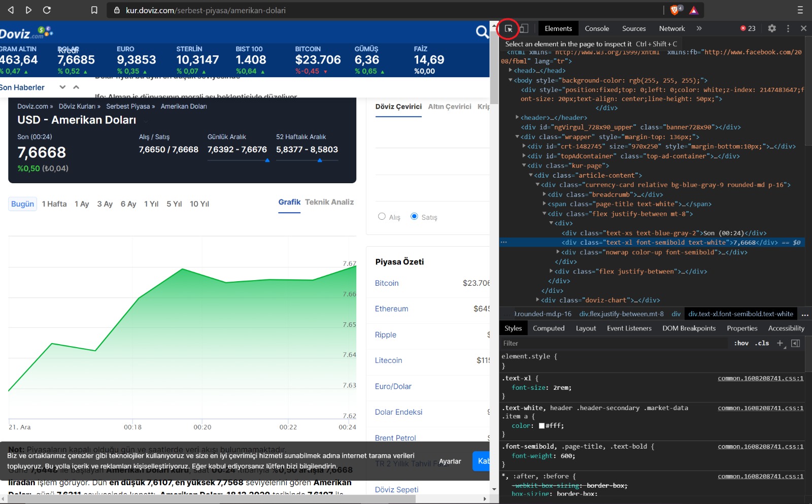Open common.1608208741.css:1 link for .text-xl
The width and height of the screenshot is (812, 504).
coord(760,379)
